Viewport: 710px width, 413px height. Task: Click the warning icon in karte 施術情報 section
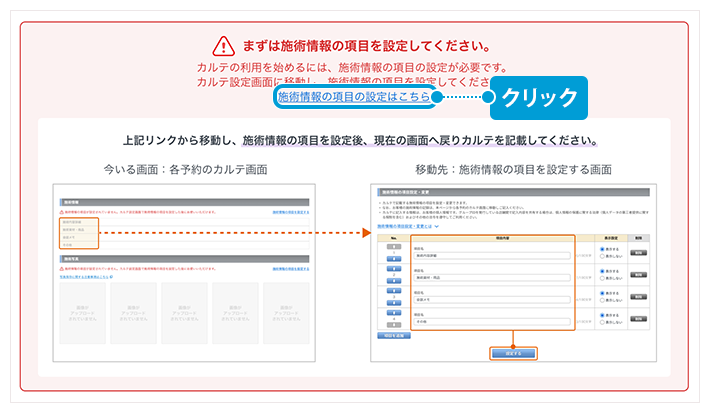click(62, 212)
